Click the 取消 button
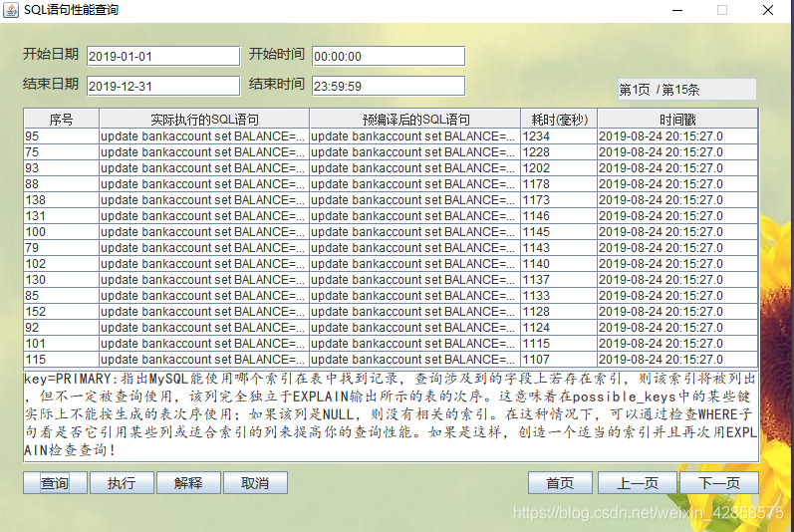This screenshot has width=794, height=532. [255, 483]
